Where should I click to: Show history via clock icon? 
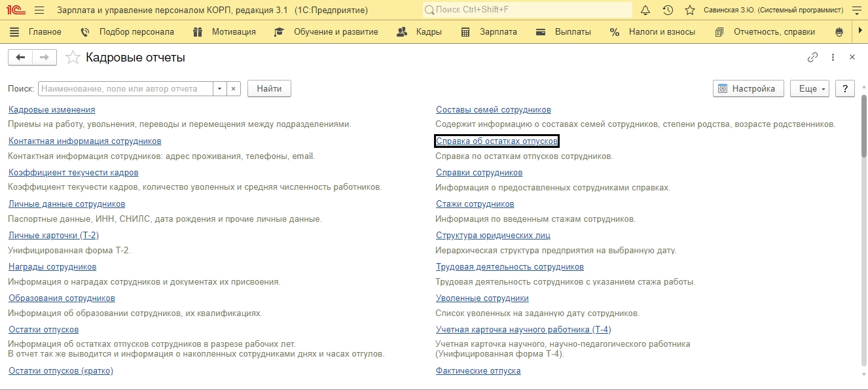click(x=668, y=10)
